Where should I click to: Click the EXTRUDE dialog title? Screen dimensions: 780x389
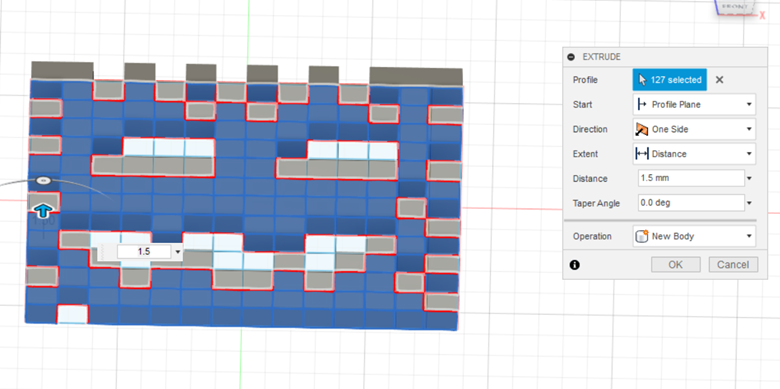pos(601,57)
